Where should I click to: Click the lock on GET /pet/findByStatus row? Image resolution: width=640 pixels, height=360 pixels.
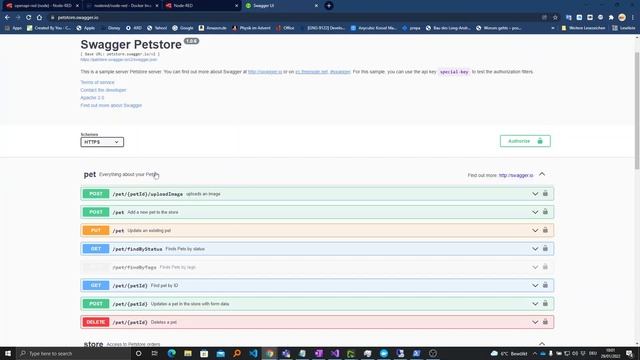point(545,249)
